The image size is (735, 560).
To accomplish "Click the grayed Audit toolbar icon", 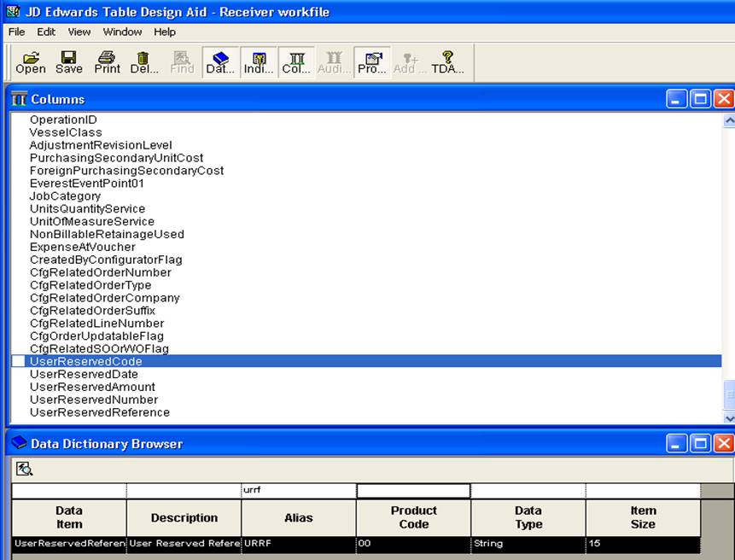I will pos(334,62).
